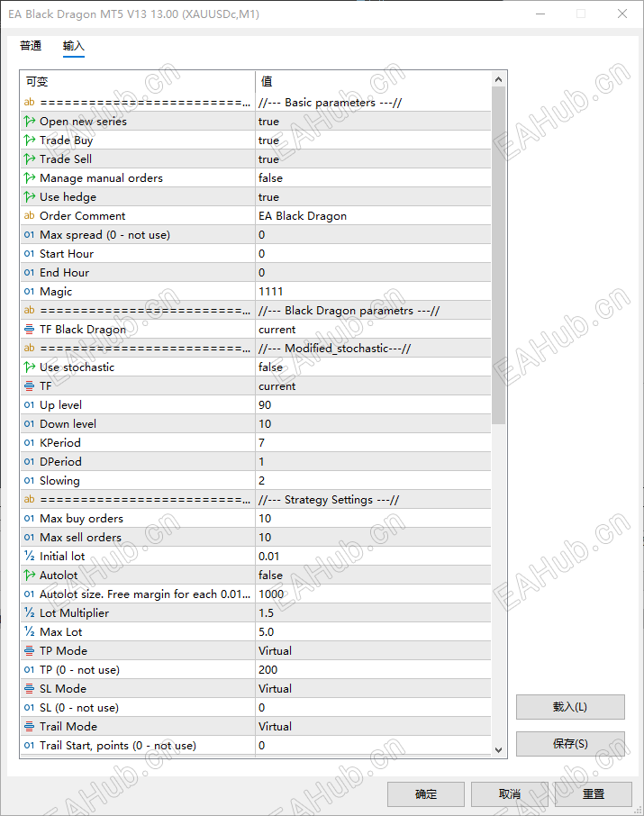Switch to the 输入 tab
Screen dimensions: 644x816
73,46
